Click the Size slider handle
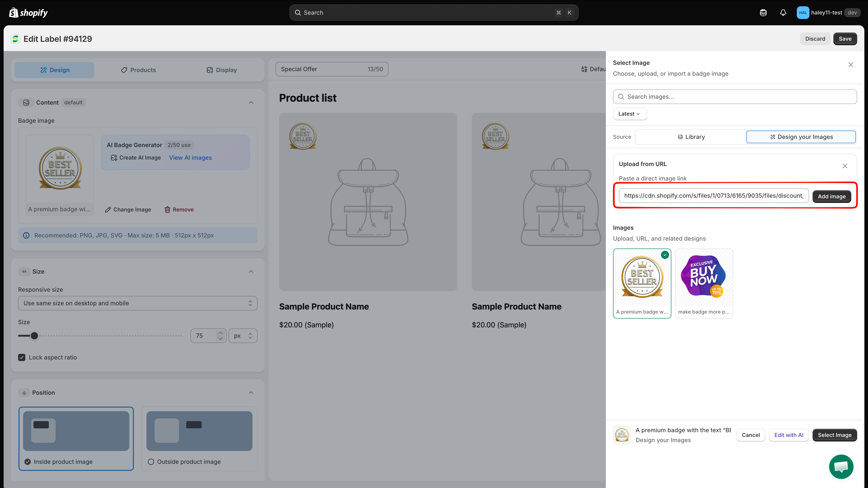The width and height of the screenshot is (868, 488). pos(34,335)
